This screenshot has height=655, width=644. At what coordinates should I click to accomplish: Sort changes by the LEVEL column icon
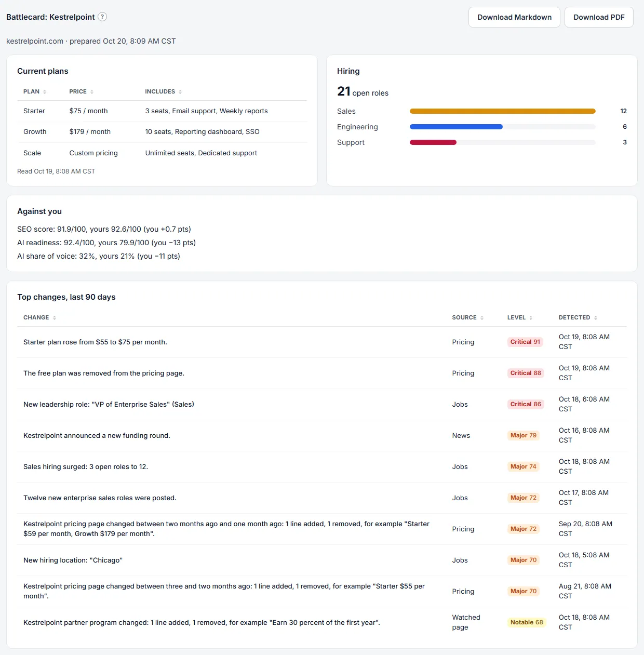tap(531, 318)
